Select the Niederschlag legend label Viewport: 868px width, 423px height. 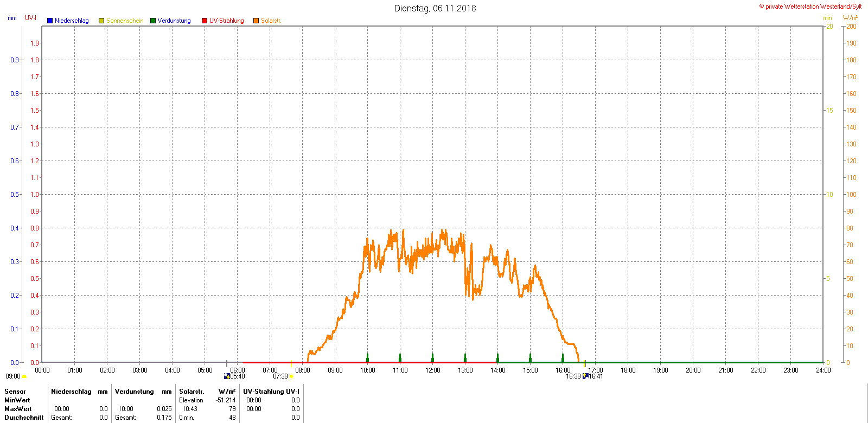coord(72,21)
